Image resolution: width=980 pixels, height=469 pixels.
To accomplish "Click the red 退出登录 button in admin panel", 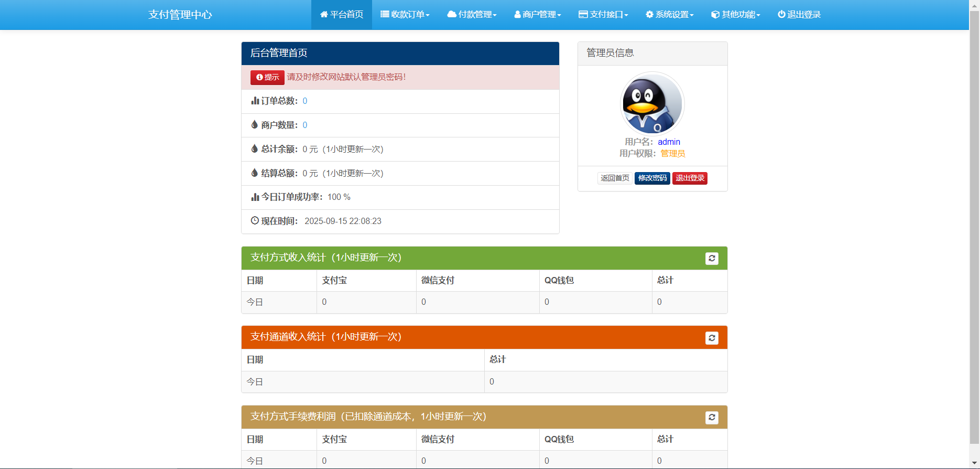I will pos(690,178).
